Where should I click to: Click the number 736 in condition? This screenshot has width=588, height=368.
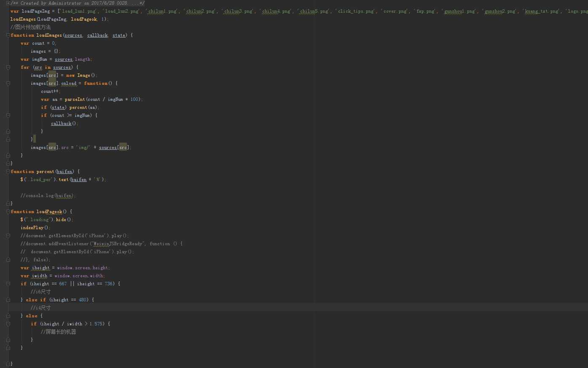tap(109, 284)
